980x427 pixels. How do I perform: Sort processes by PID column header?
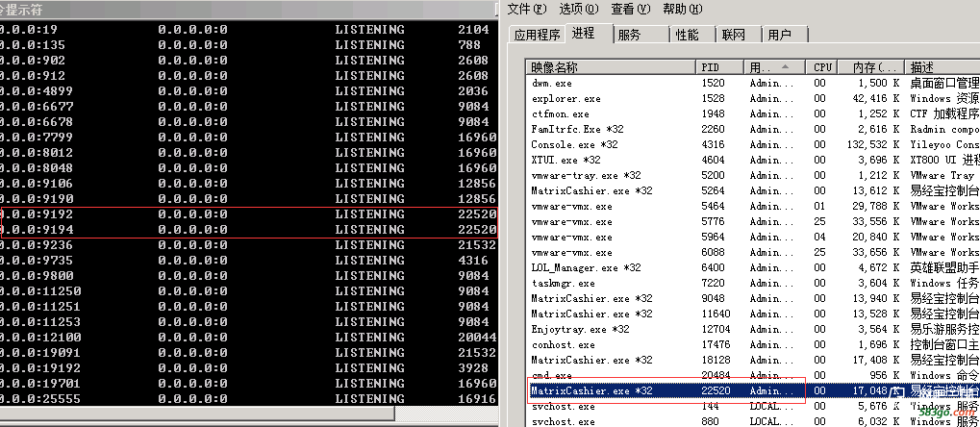[x=719, y=67]
